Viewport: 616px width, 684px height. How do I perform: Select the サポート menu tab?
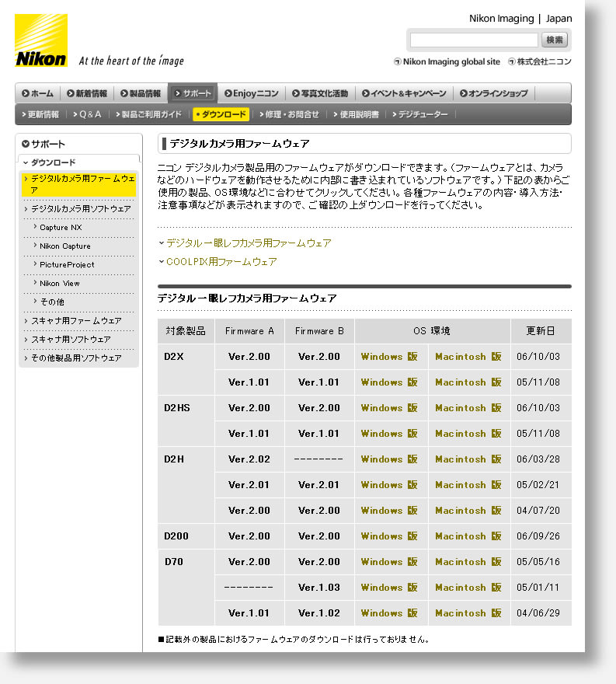point(193,93)
